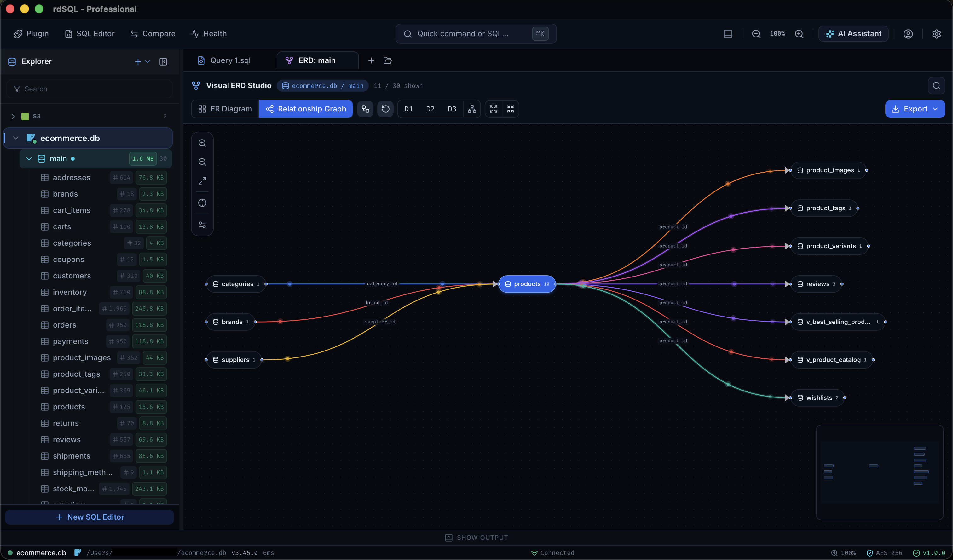Set graph depth to D1
Screen dimensions: 953x560
click(408, 109)
